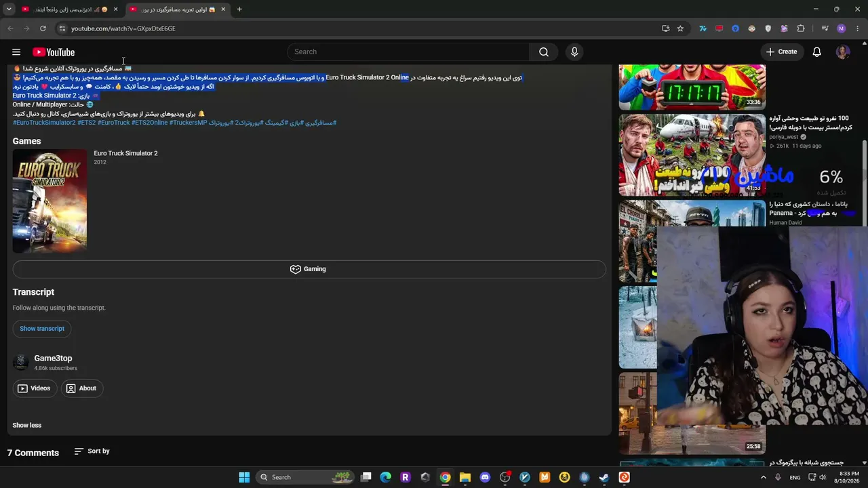Go to the YouTube home logo

tap(54, 52)
